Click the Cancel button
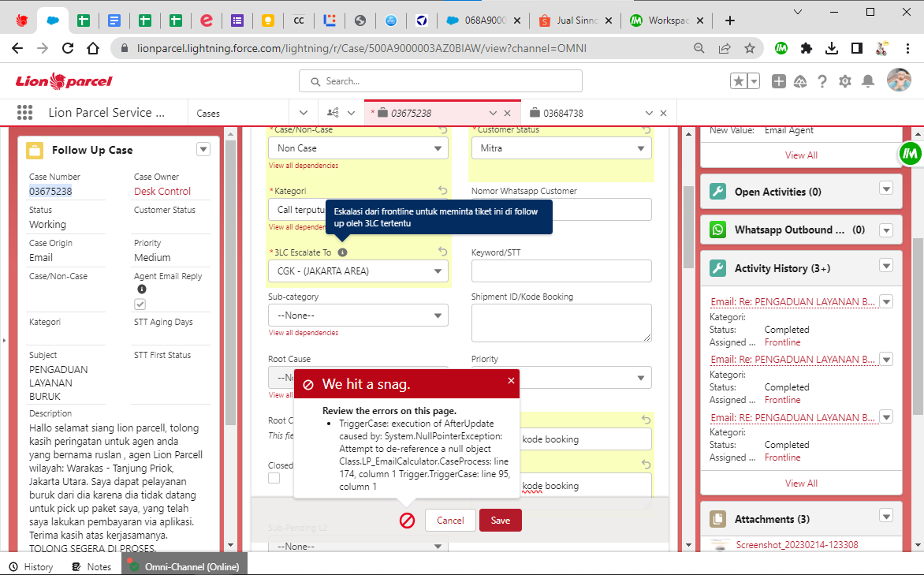This screenshot has width=924, height=575. tap(450, 520)
